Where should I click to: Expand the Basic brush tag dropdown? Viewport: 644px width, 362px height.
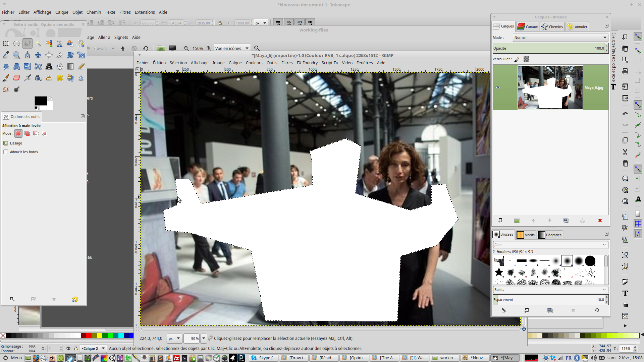[550, 290]
